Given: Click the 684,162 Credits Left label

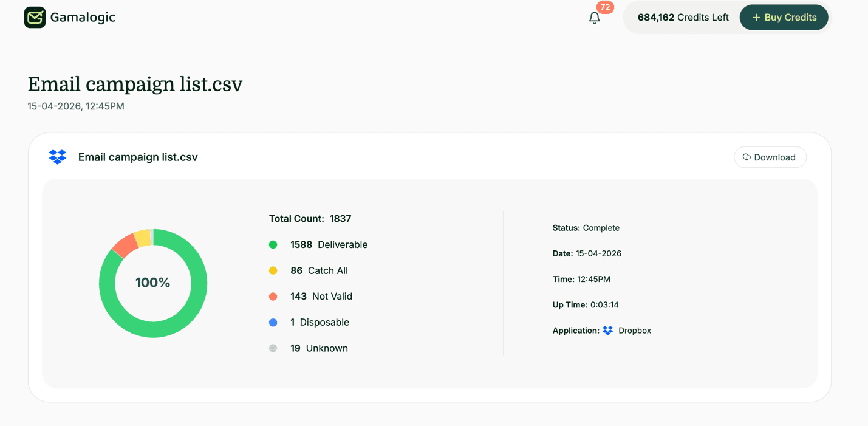Looking at the screenshot, I should click(x=683, y=17).
